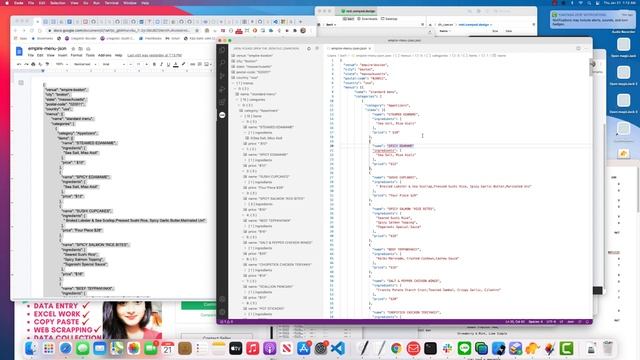This screenshot has width=640, height=360.
Task: Open the Selection menu in the macOS menu bar
Action: point(58,3)
